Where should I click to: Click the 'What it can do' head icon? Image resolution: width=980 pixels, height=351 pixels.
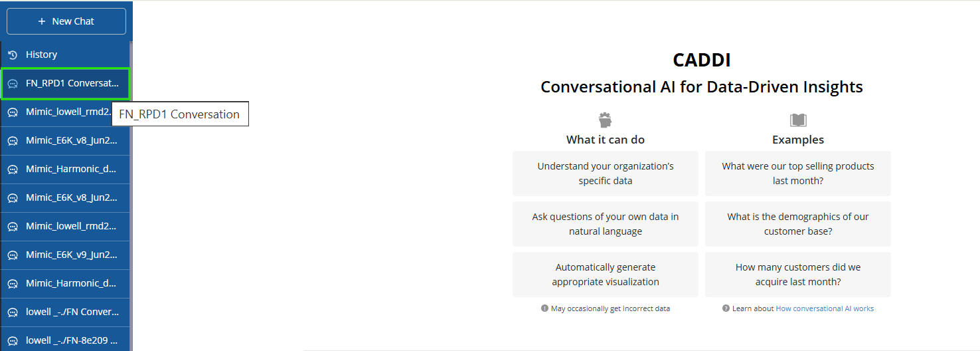click(605, 120)
